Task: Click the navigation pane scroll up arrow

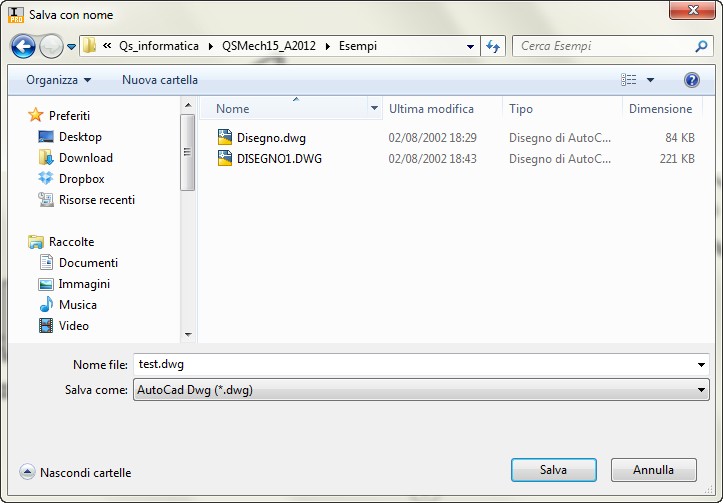Action: tap(188, 106)
